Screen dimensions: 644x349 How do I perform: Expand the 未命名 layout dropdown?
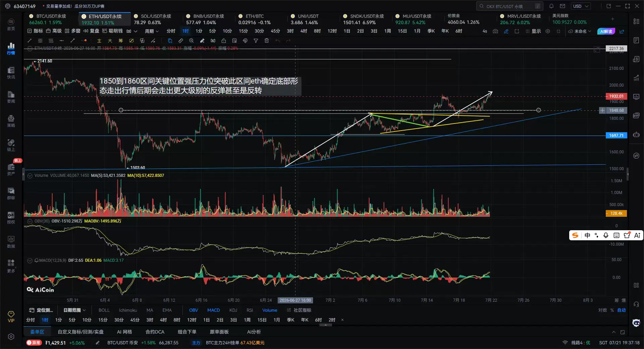click(x=580, y=31)
